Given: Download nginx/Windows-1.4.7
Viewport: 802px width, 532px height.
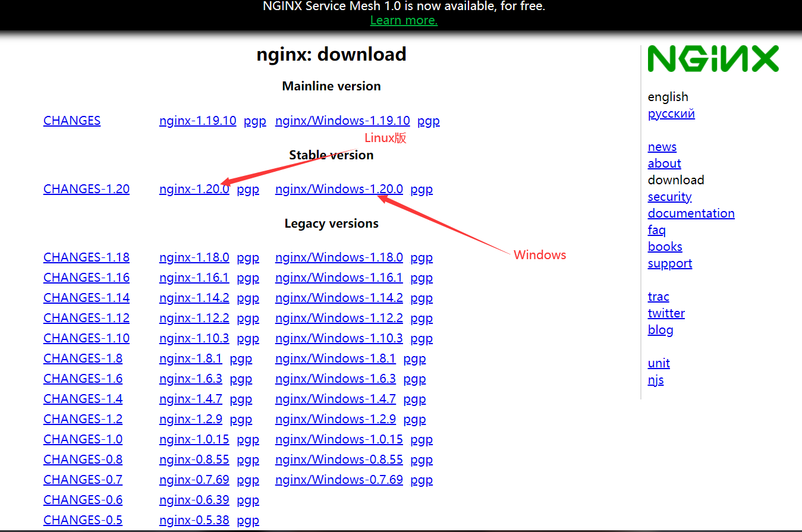Looking at the screenshot, I should [335, 399].
